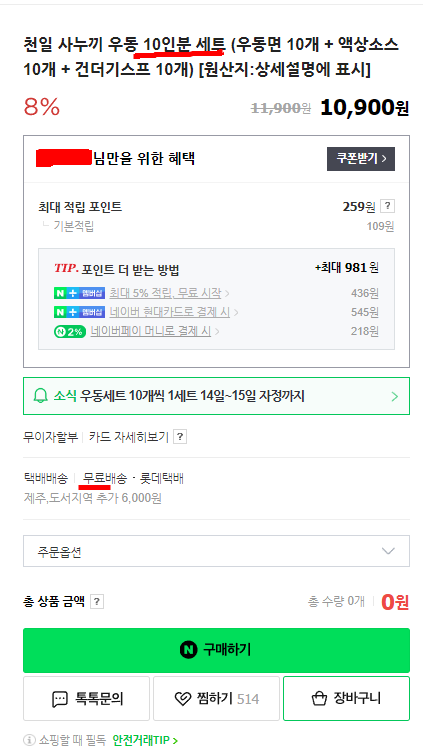The image size is (423, 746).
Task: Open the 안전거래TIP link
Action: tap(145, 740)
